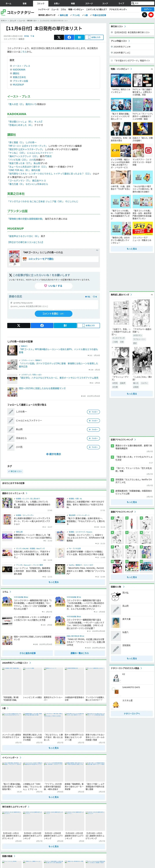Open 無料試し読みマンガ nav link

tap(47, 15)
